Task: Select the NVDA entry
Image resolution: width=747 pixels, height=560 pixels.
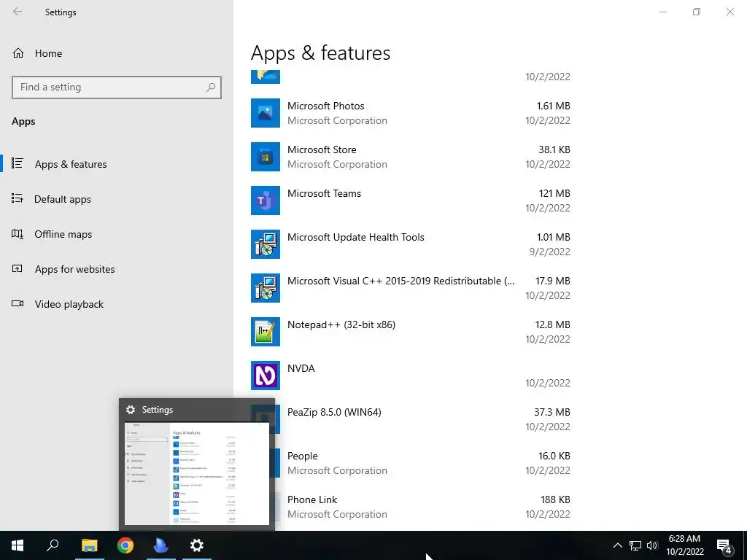Action: click(x=411, y=376)
